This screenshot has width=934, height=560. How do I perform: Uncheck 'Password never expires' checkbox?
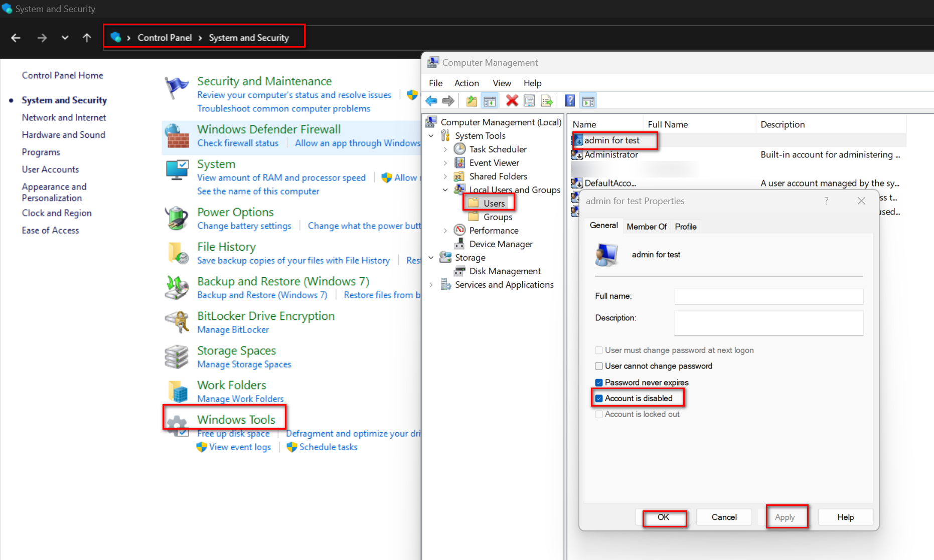(599, 383)
